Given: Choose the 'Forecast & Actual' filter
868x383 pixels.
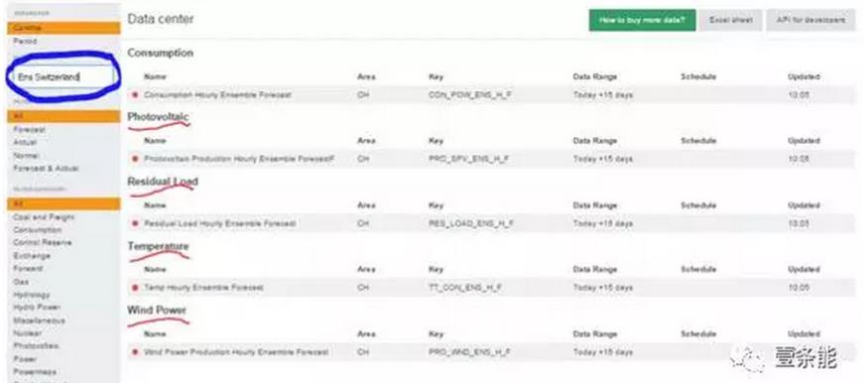Looking at the screenshot, I should [x=46, y=169].
